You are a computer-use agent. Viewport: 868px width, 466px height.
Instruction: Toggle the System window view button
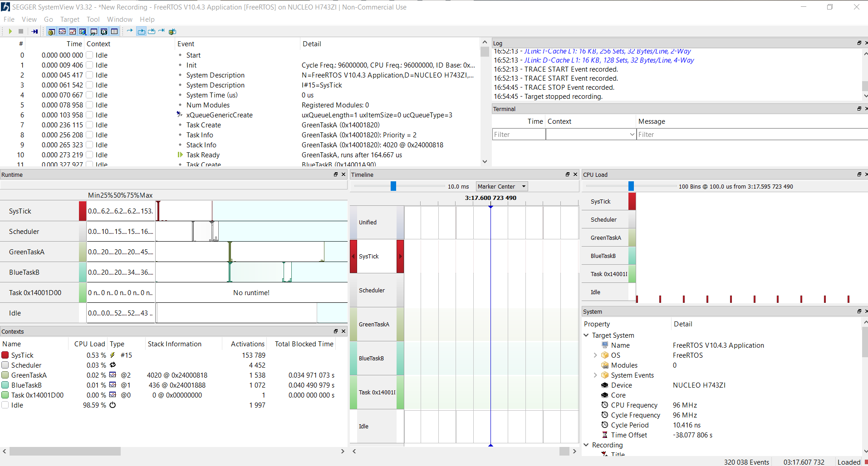51,31
